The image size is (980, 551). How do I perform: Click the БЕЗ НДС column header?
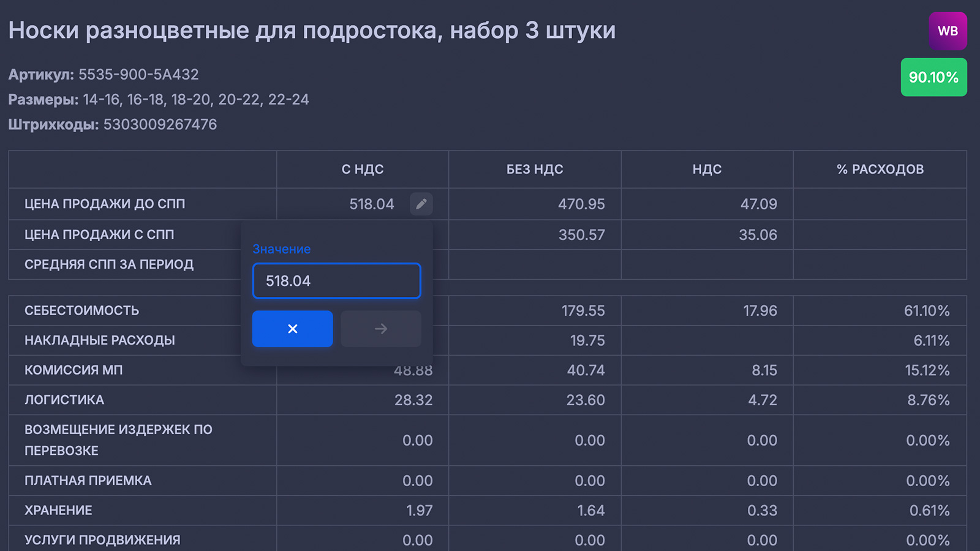pyautogui.click(x=535, y=170)
